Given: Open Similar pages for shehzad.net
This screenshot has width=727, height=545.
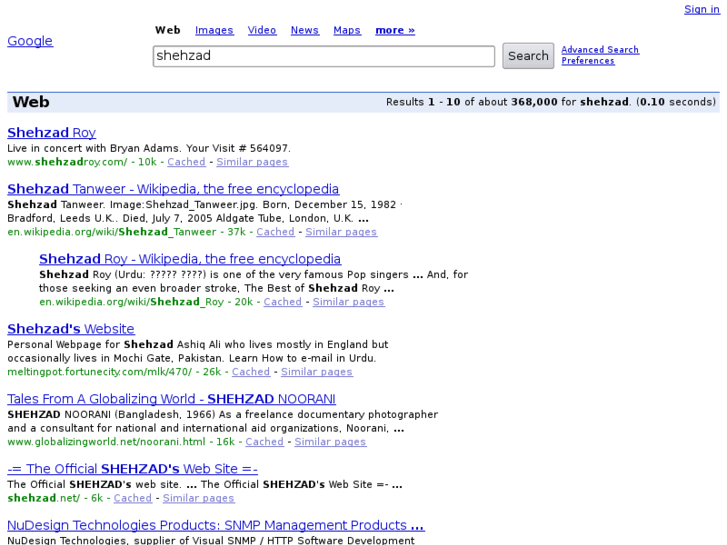Looking at the screenshot, I should 198,498.
